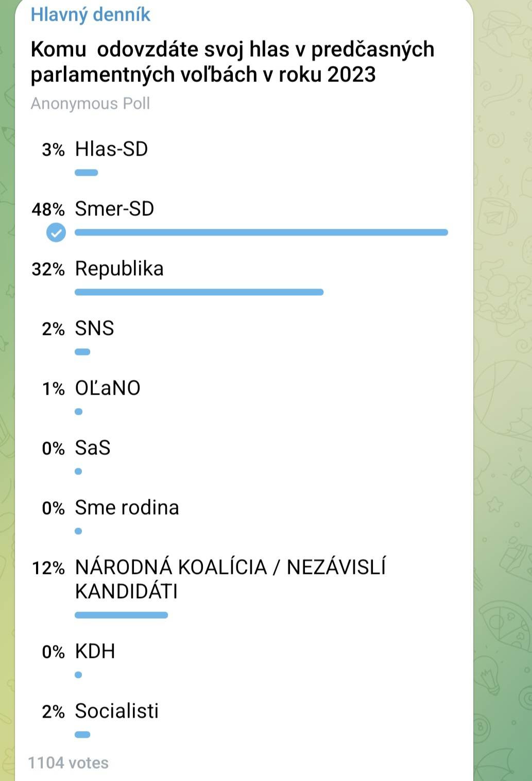Screen dimensions: 532x781
Task: Click the Národná koalícia 12% result bar
Action: click(122, 615)
